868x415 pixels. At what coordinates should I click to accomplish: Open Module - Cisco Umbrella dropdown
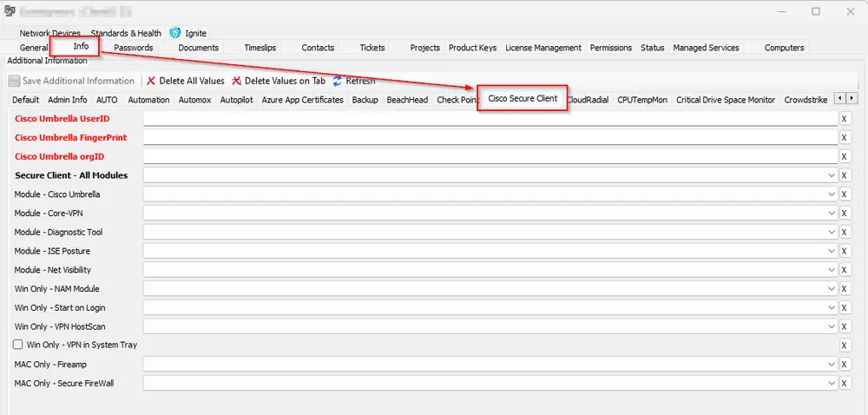(x=831, y=194)
